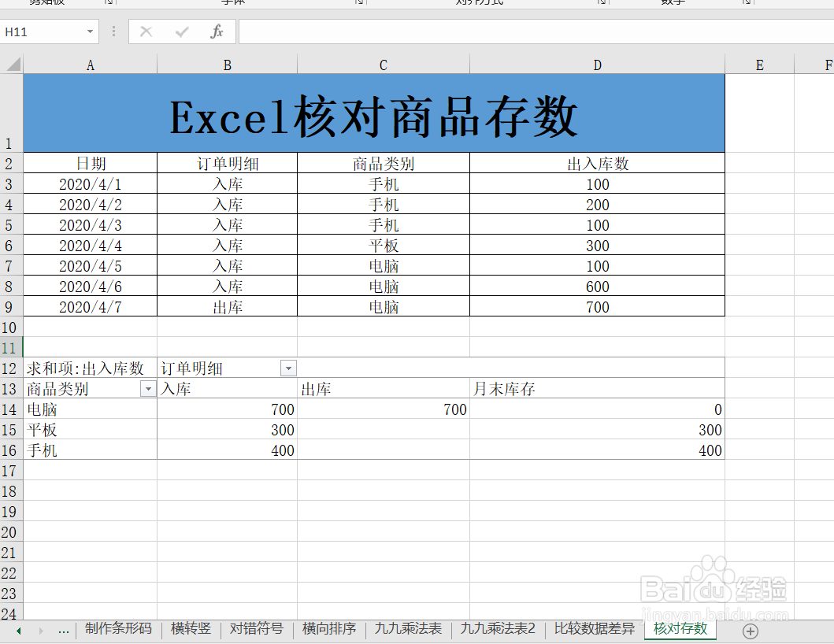Select row 11 header
Screen dimensions: 834x644
pyautogui.click(x=11, y=348)
